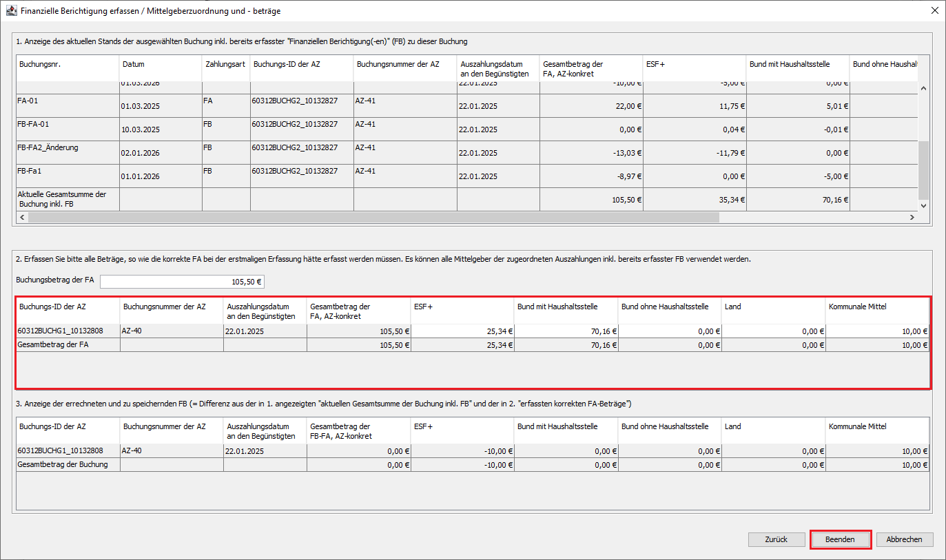Finish by pressing the Beenden button
Image resolution: width=946 pixels, height=560 pixels.
[x=840, y=539]
